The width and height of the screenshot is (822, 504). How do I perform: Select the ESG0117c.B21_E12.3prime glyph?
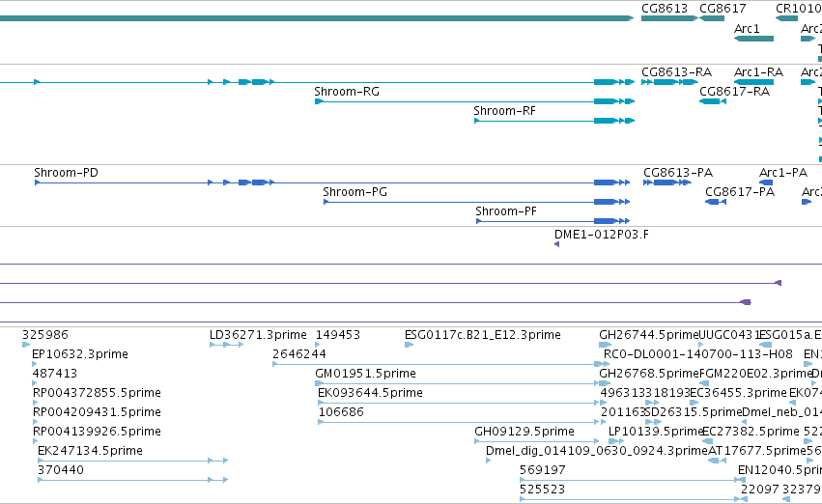click(x=409, y=345)
